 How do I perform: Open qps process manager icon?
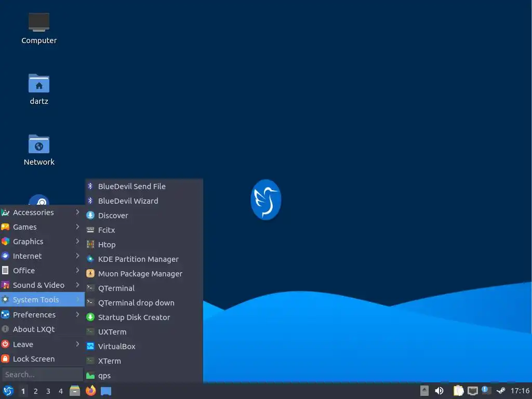[x=90, y=376]
